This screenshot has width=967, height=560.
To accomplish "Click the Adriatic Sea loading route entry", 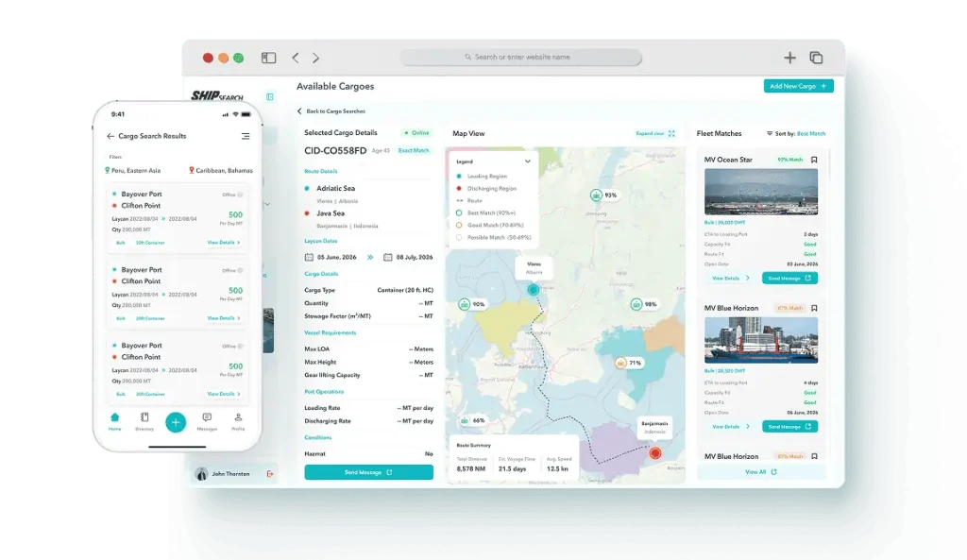I will tap(335, 189).
